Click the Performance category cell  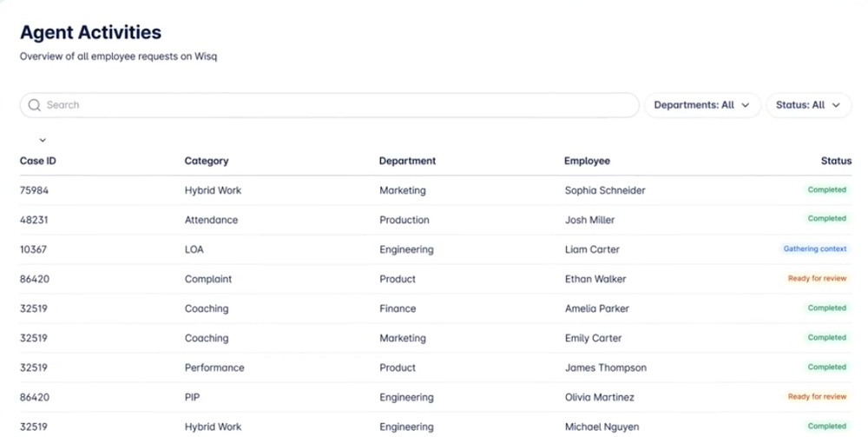point(214,367)
